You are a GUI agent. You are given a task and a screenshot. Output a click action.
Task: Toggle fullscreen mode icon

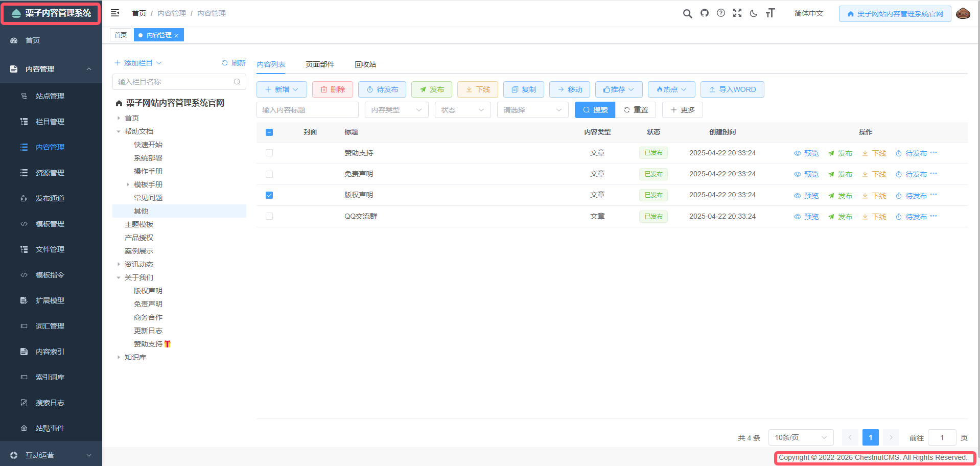coord(737,13)
